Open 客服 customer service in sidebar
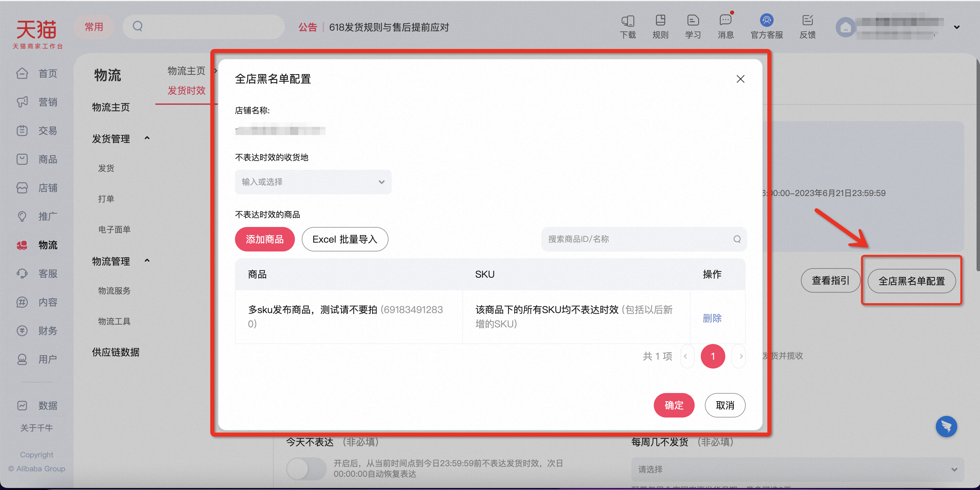This screenshot has width=980, height=490. coord(37,273)
